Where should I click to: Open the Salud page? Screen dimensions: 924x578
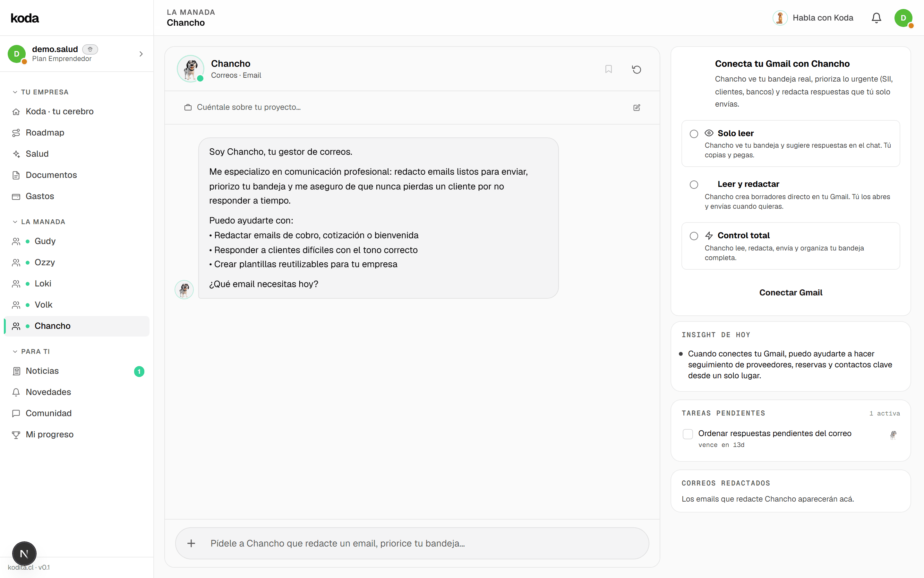coord(76,154)
